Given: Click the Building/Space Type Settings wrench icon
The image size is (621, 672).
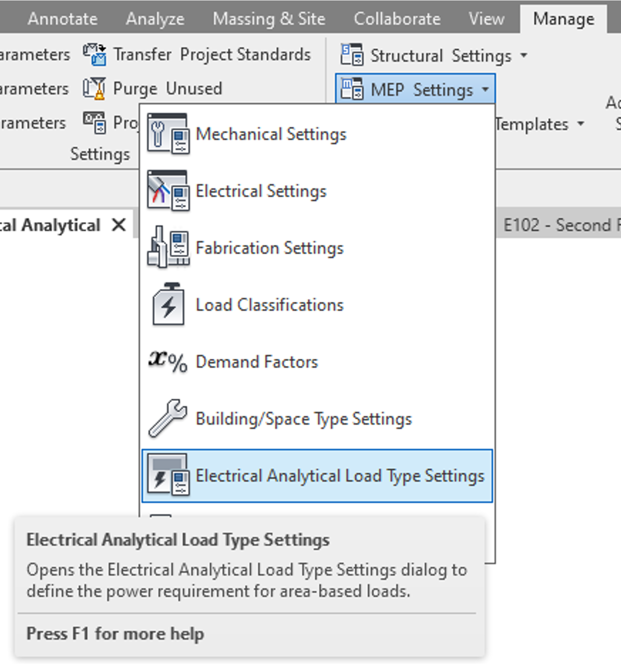Looking at the screenshot, I should tap(168, 418).
